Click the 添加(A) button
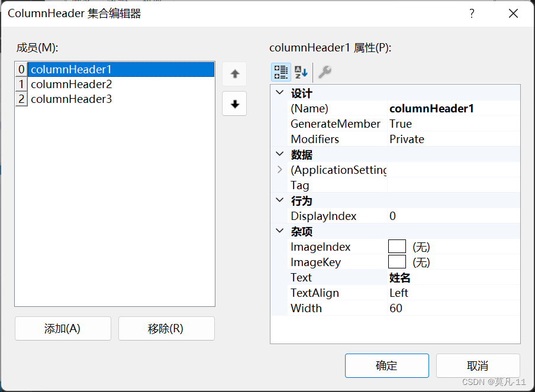 tap(63, 328)
